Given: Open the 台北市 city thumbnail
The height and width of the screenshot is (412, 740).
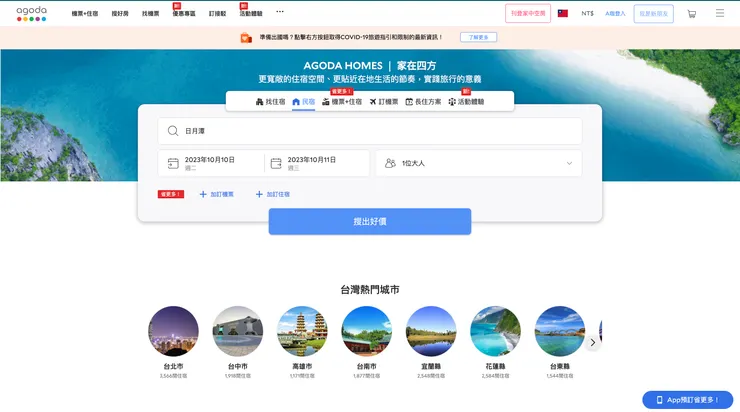Looking at the screenshot, I should (x=173, y=331).
